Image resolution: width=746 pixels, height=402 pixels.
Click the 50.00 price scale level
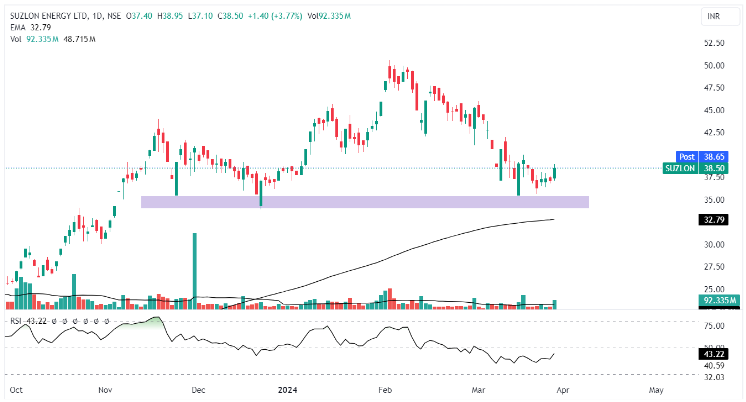715,65
